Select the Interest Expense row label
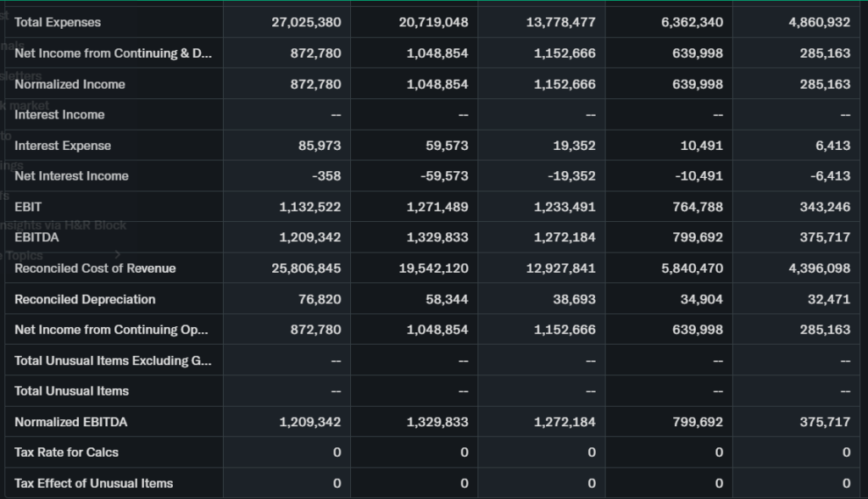This screenshot has width=868, height=499. 63,146
